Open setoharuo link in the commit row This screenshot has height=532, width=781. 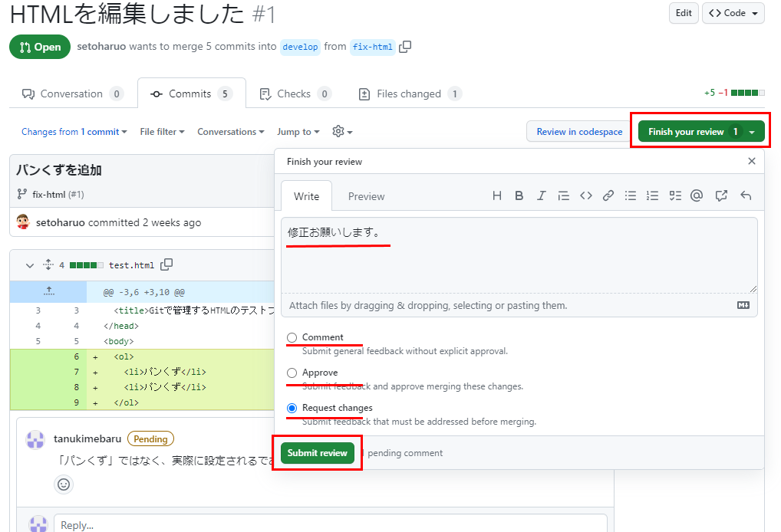(61, 222)
